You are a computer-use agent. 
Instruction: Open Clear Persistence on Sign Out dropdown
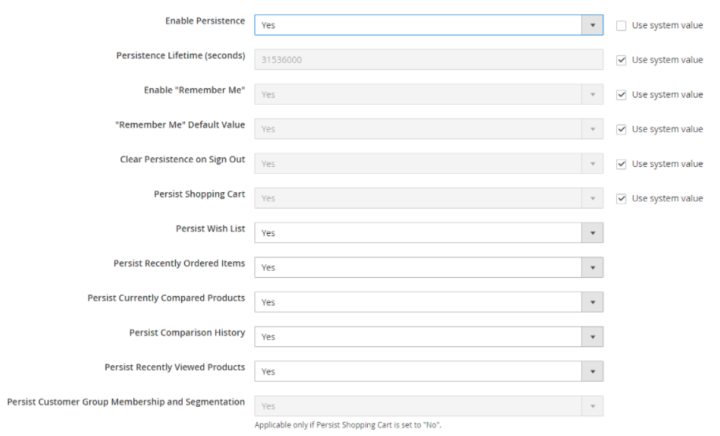pyautogui.click(x=429, y=163)
